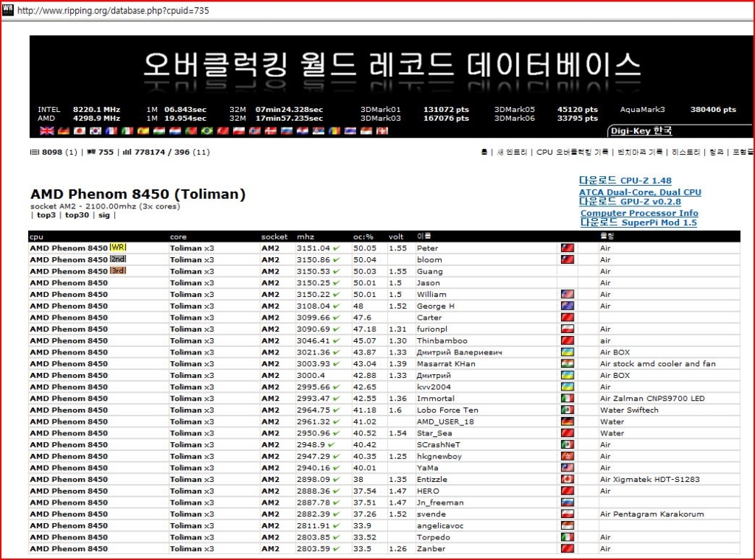Image resolution: width=755 pixels, height=560 pixels.
Task: Click the 3108.04 mhz value
Action: tap(313, 306)
